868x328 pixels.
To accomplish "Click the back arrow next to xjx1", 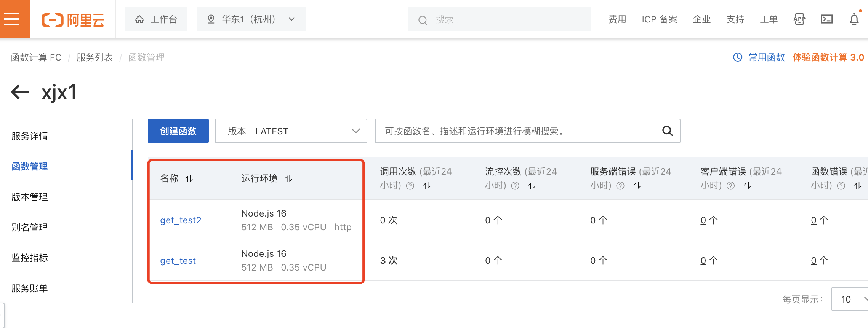I will pyautogui.click(x=20, y=92).
